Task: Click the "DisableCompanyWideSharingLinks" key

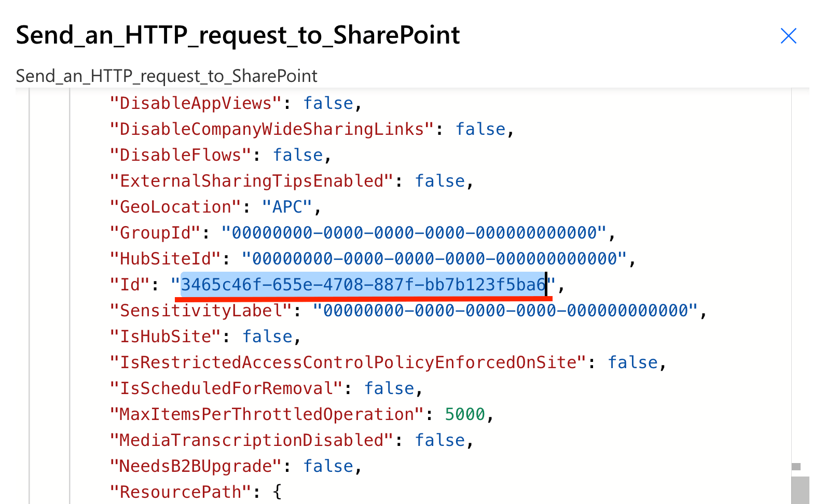Action: [272, 129]
